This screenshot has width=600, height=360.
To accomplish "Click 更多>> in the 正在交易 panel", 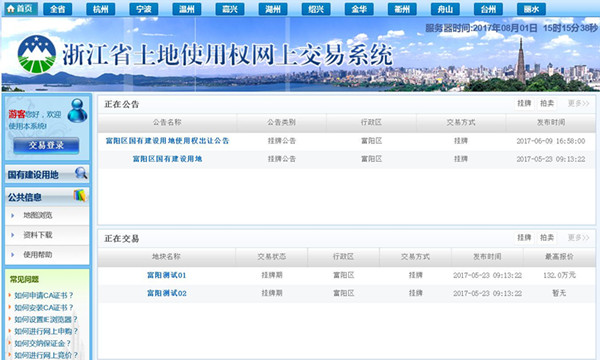I will coord(578,238).
